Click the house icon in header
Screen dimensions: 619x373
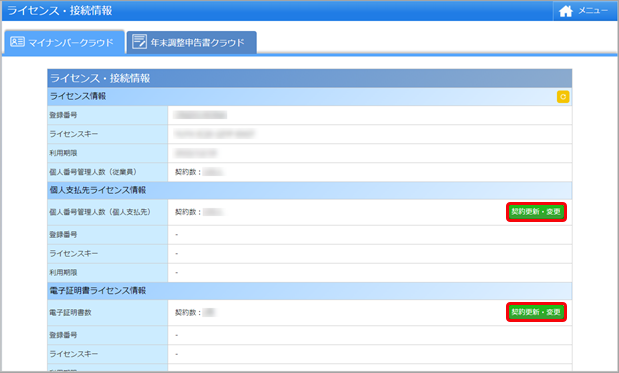coord(566,11)
